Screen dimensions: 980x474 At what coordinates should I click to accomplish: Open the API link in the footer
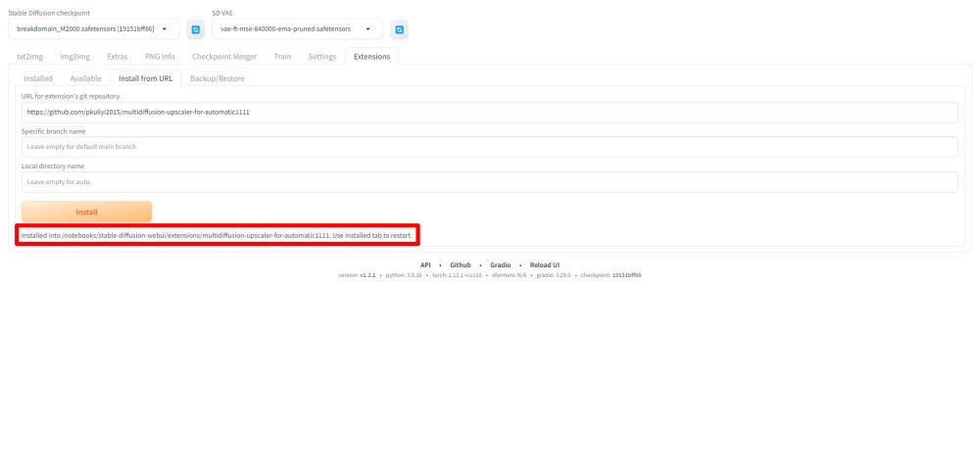(425, 265)
